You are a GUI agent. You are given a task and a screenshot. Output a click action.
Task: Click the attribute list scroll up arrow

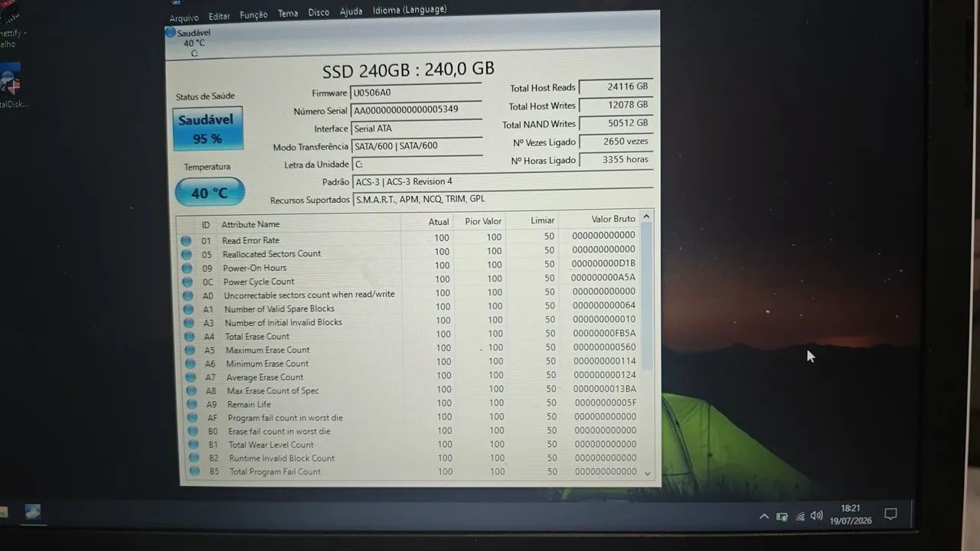[648, 217]
